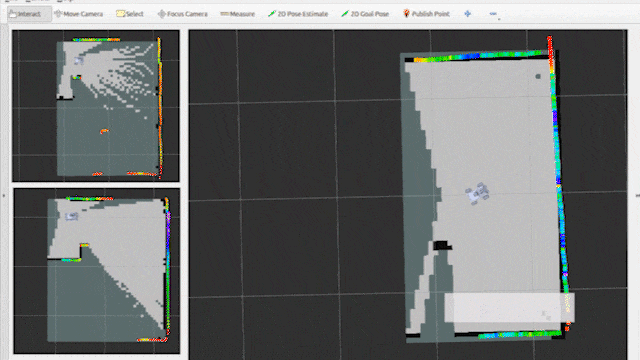The width and height of the screenshot is (640, 360).
Task: Select the Move Camera tool
Action: pos(79,14)
